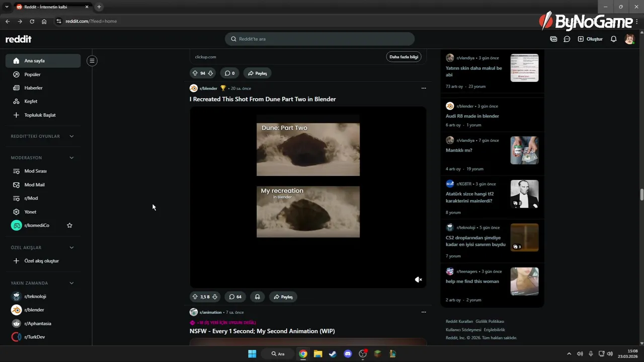This screenshot has height=362, width=644.
Task: Open the r/animation post options menu
Action: 424,312
